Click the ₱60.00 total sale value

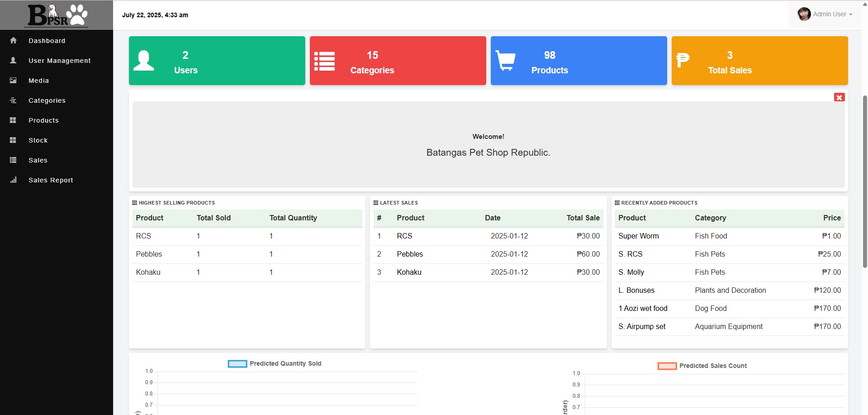click(588, 254)
